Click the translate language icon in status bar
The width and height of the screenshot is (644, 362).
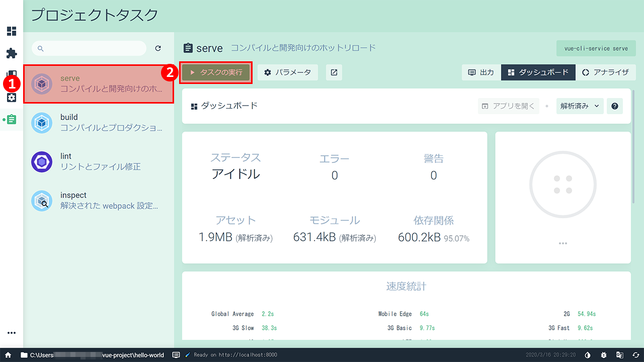tap(620, 355)
